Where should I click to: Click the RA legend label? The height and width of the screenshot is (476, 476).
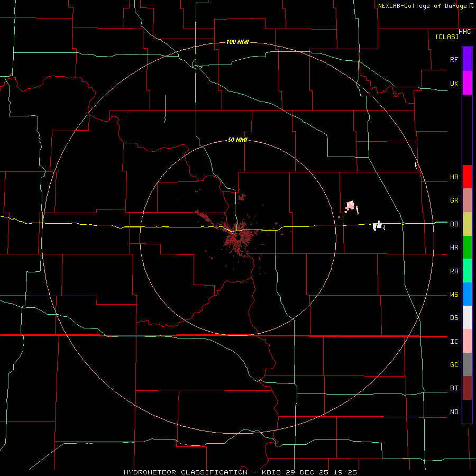click(454, 271)
